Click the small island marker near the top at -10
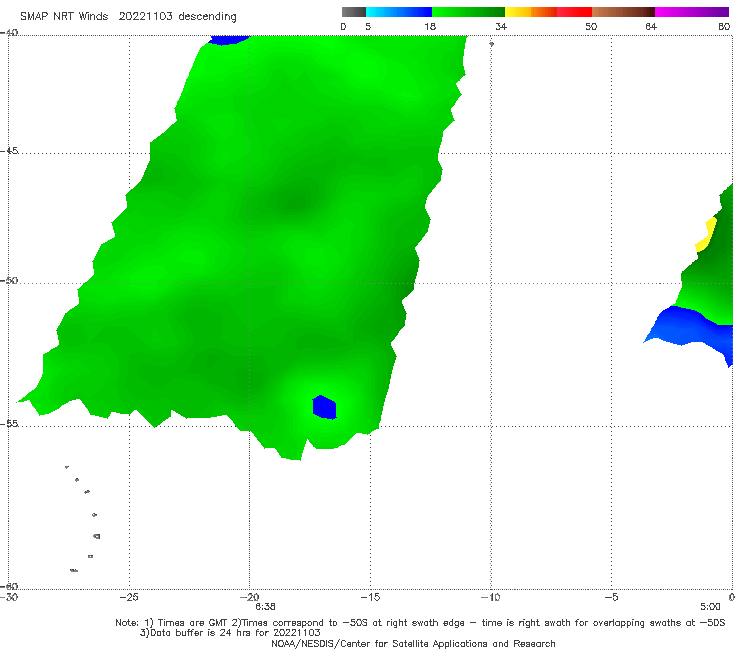The image size is (740, 650). pos(491,44)
